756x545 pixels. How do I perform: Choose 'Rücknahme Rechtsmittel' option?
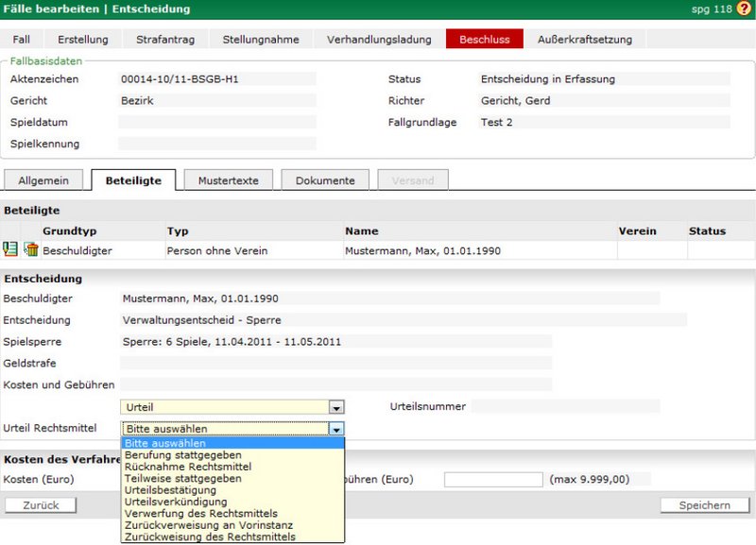coord(187,467)
